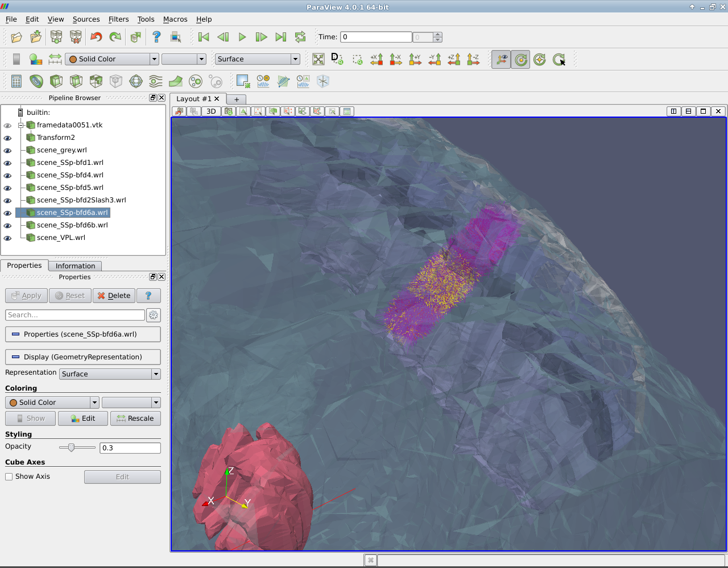Image resolution: width=728 pixels, height=568 pixels.
Task: Set view direction to +X icon
Action: pyautogui.click(x=377, y=59)
